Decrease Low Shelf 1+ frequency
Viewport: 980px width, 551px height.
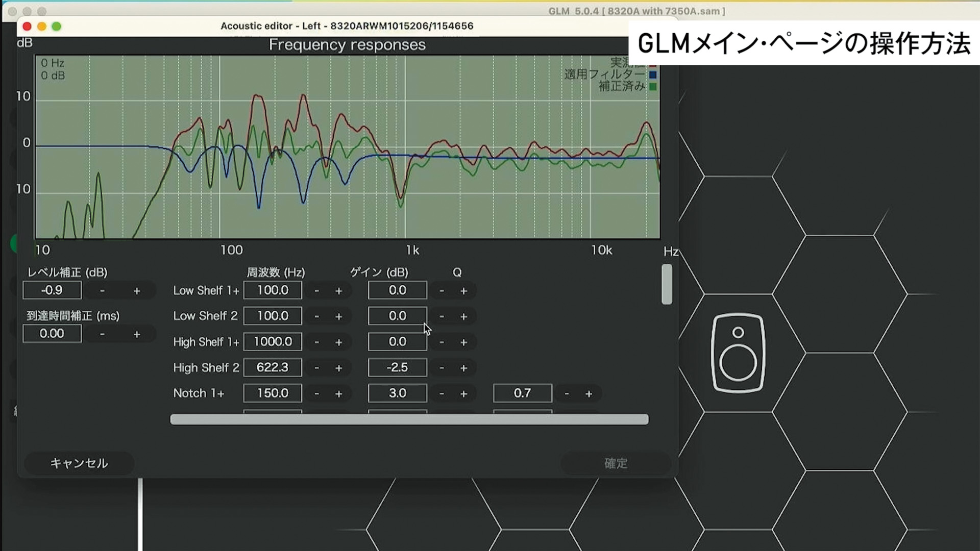[316, 291]
